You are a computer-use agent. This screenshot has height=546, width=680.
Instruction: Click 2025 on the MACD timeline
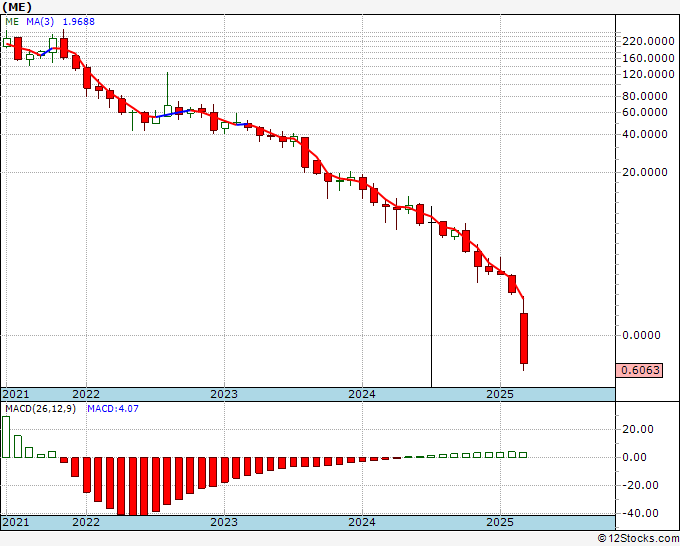click(x=500, y=522)
